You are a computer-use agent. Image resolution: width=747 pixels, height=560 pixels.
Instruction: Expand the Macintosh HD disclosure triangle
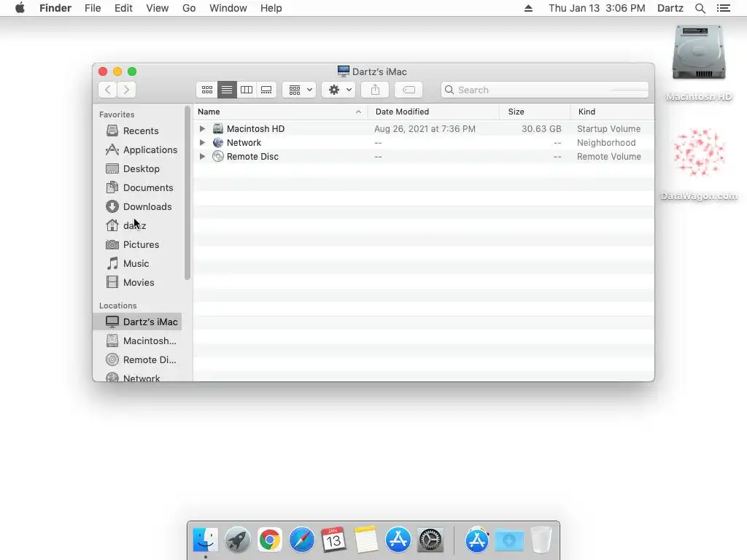[202, 128]
